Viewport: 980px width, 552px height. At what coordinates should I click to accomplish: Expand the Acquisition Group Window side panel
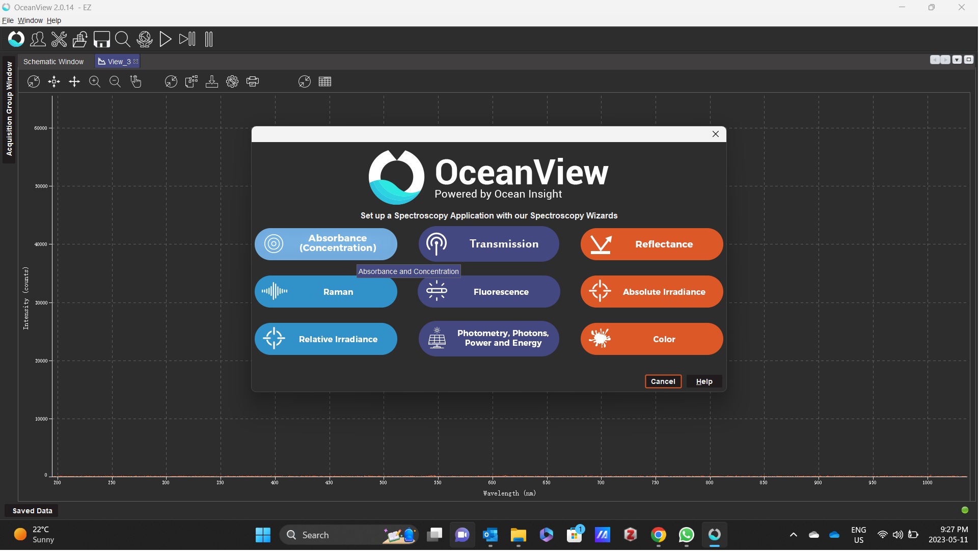tap(9, 108)
